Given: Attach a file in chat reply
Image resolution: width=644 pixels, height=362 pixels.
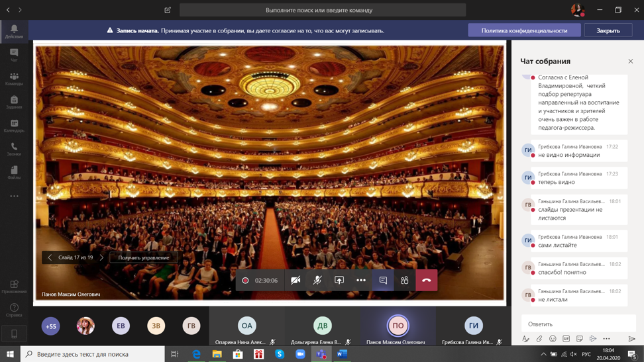Looking at the screenshot, I should (539, 339).
